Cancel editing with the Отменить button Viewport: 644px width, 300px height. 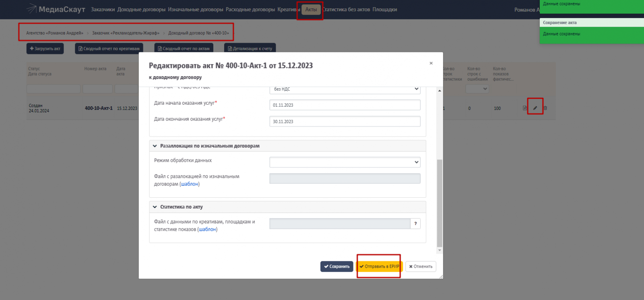tap(421, 267)
